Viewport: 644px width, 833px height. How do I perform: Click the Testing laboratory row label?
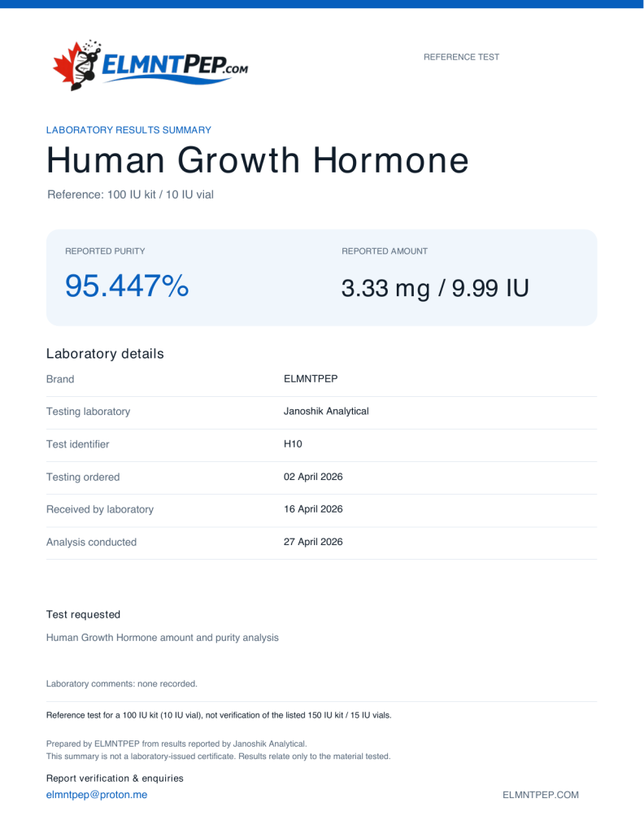[88, 412]
